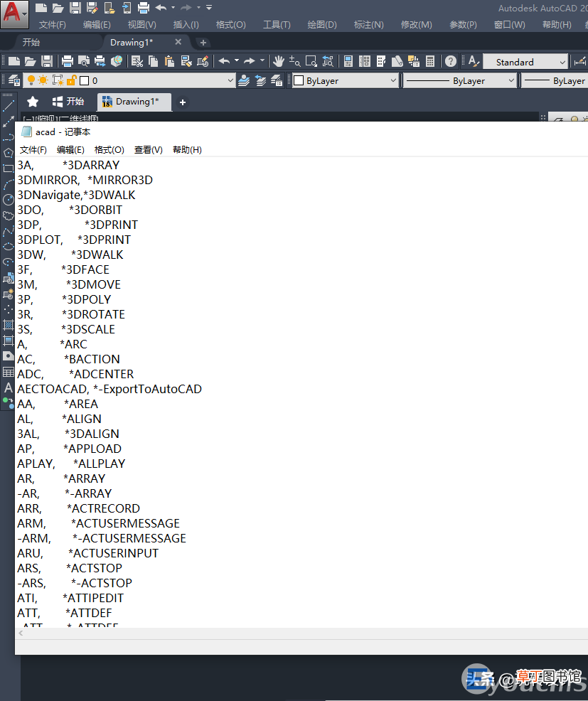Screen dimensions: 588x701
Task: Click the '*ACTUSERMESSAGE' text on ARM line
Action: click(x=125, y=523)
